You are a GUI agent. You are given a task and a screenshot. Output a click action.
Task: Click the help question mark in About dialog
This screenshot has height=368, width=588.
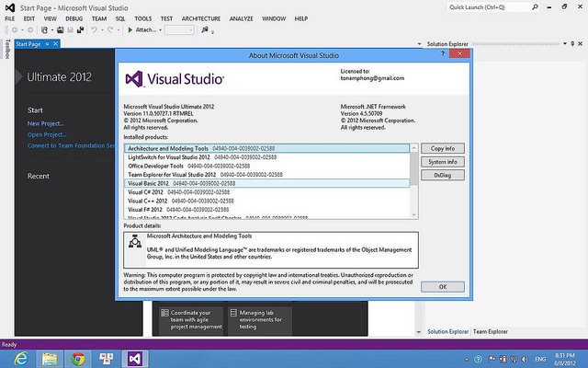click(x=443, y=54)
